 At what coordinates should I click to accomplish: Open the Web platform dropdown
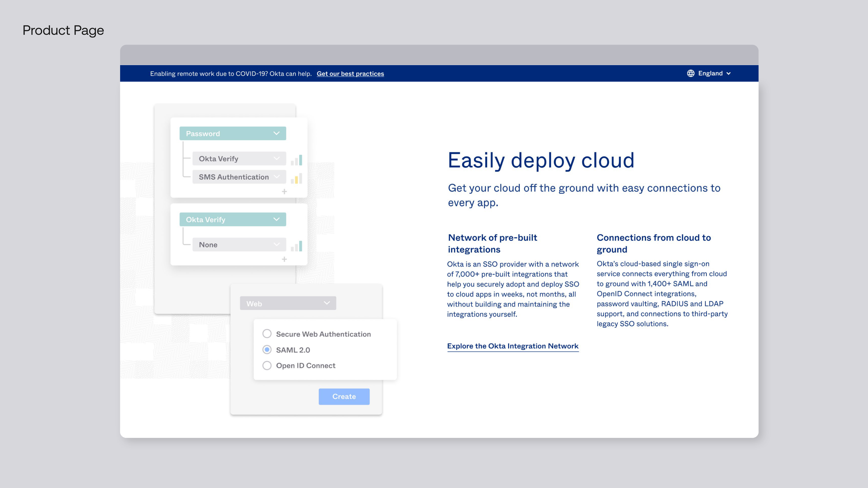pos(288,303)
